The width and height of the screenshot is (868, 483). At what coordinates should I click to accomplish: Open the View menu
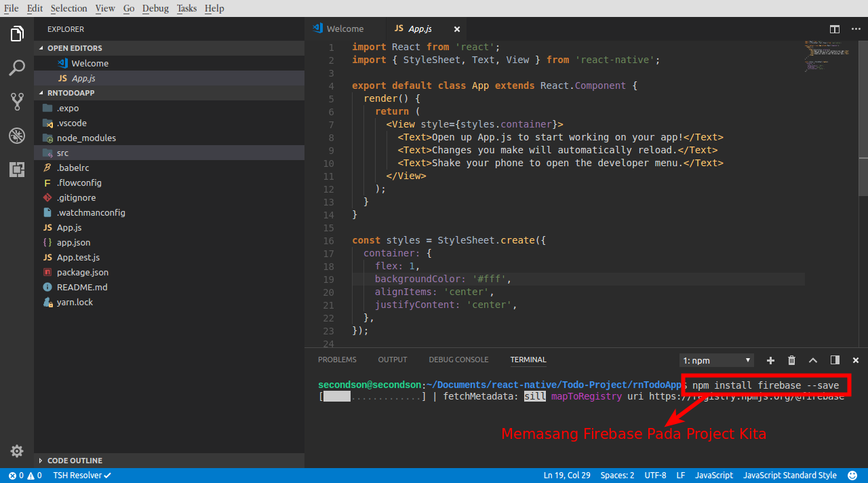pyautogui.click(x=105, y=8)
